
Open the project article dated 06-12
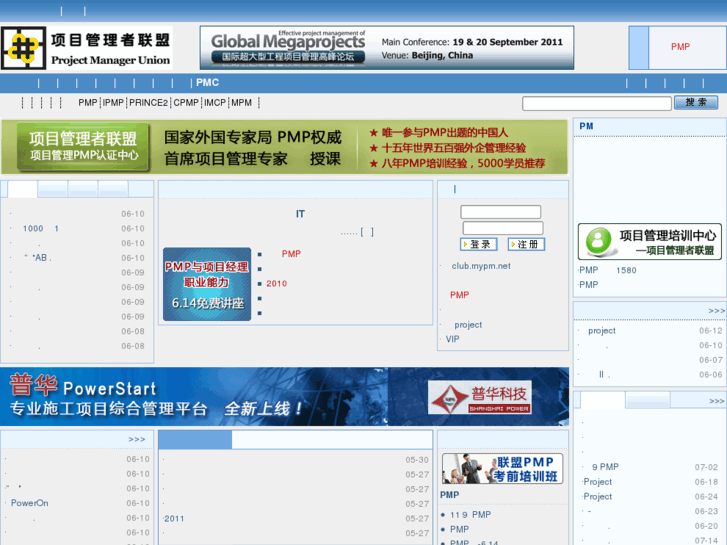tap(602, 330)
